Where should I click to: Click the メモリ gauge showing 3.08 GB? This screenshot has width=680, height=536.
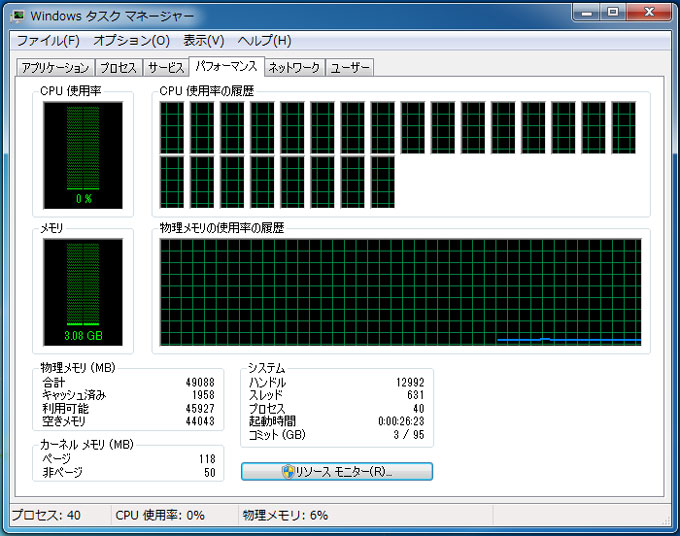[x=83, y=292]
